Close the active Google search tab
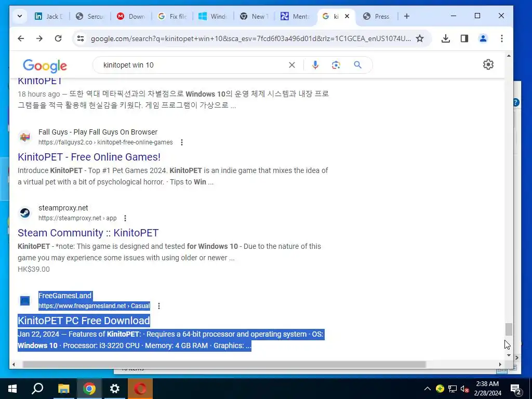The height and width of the screenshot is (399, 532). (347, 16)
